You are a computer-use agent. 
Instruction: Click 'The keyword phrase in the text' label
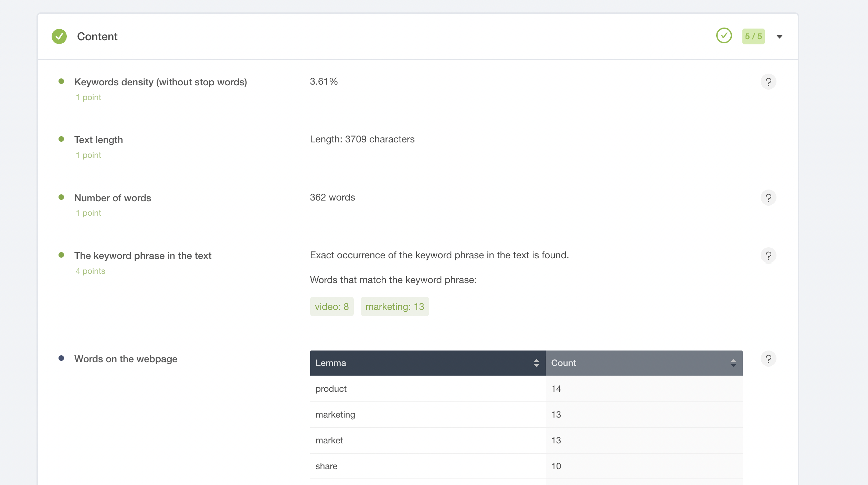[143, 256]
